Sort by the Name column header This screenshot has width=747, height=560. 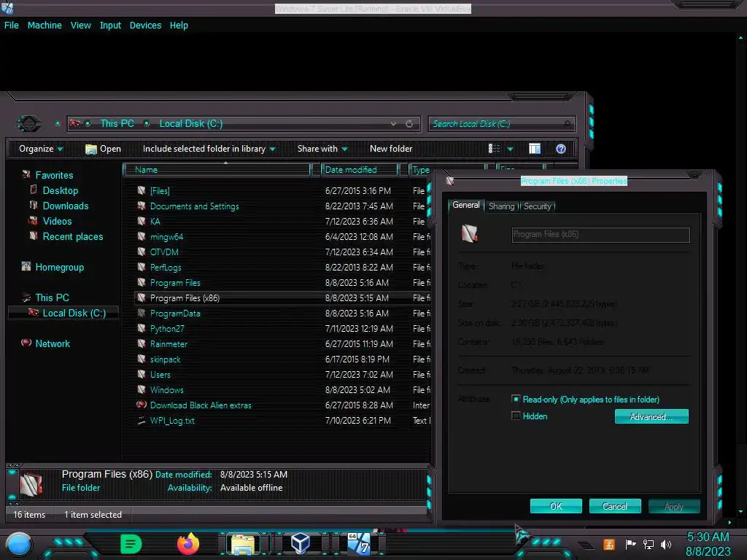(x=217, y=169)
